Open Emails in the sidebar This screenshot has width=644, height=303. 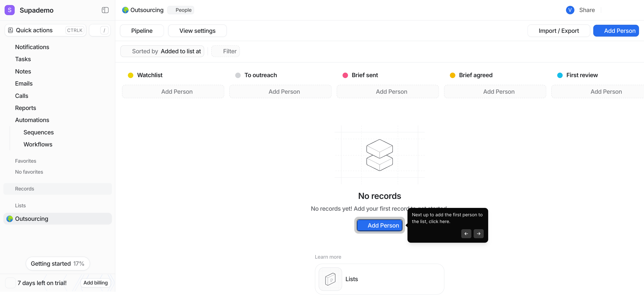point(24,84)
